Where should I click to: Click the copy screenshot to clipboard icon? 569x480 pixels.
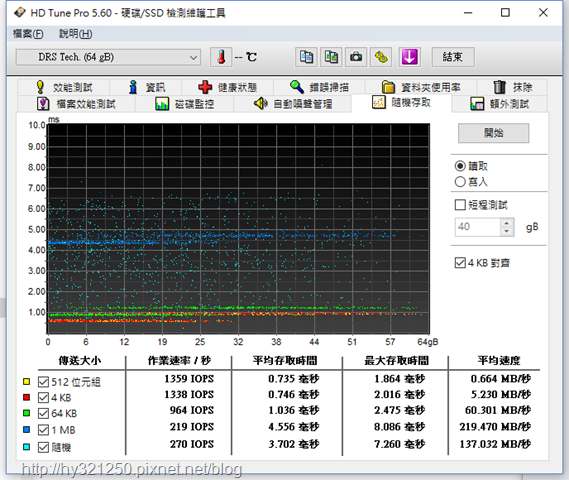click(331, 57)
